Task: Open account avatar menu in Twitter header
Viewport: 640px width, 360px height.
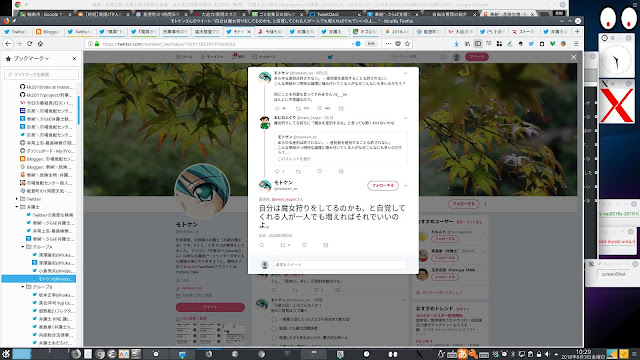Action: 457,57
